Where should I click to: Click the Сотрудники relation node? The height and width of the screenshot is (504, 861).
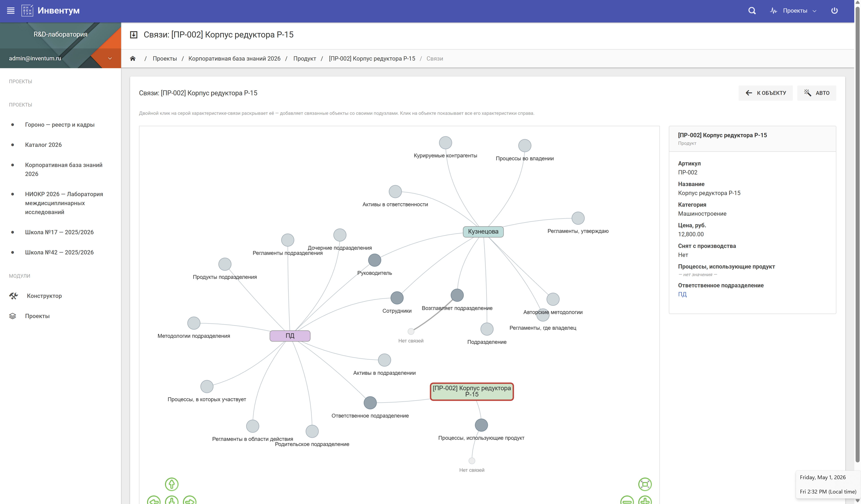[x=397, y=298]
